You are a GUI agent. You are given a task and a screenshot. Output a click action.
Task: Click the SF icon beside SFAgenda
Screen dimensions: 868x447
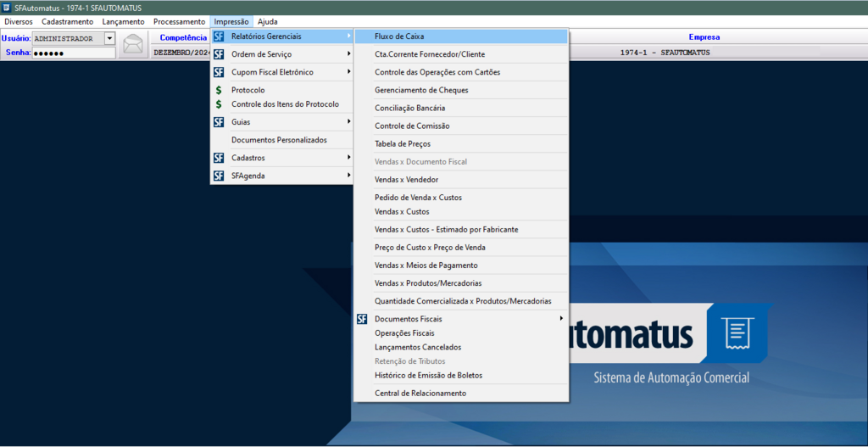(x=219, y=176)
